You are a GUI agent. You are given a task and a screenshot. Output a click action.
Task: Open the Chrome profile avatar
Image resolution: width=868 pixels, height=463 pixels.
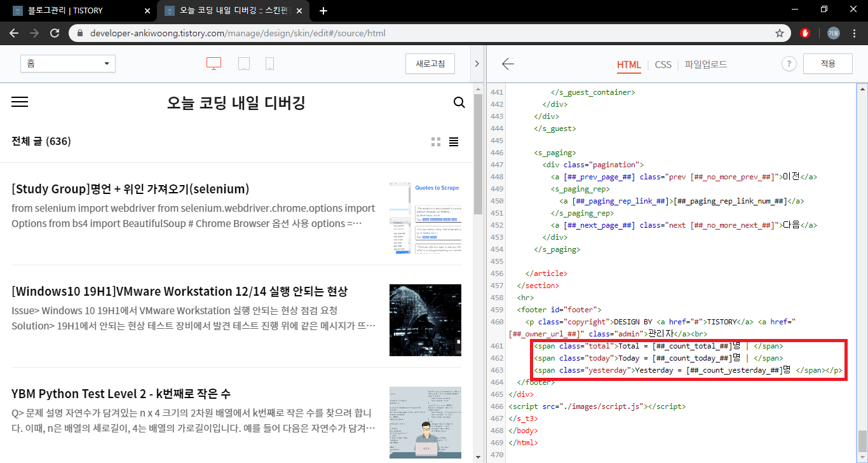833,33
